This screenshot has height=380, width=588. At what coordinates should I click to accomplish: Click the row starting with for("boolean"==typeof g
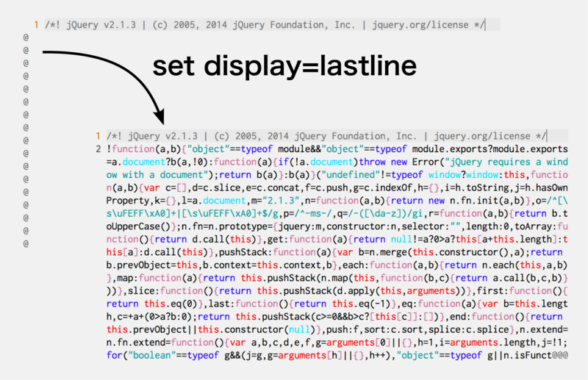337,355
